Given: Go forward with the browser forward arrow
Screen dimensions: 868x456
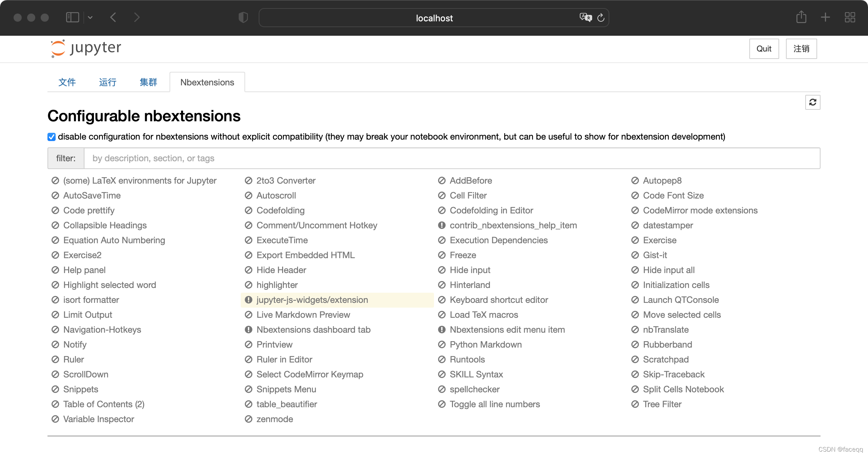Looking at the screenshot, I should (x=137, y=18).
